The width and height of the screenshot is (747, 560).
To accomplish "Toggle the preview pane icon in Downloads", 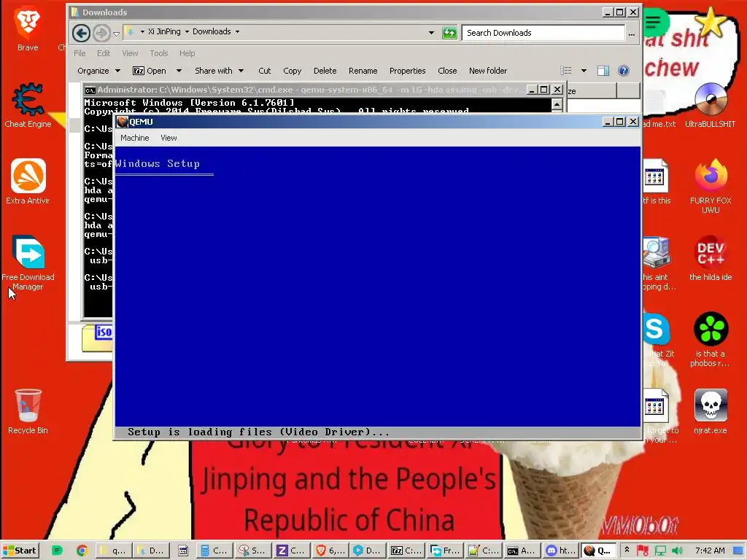I will point(603,71).
